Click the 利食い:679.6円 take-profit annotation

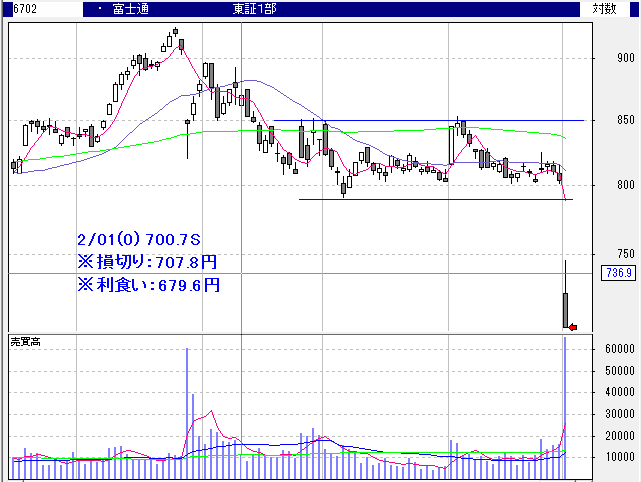[148, 285]
